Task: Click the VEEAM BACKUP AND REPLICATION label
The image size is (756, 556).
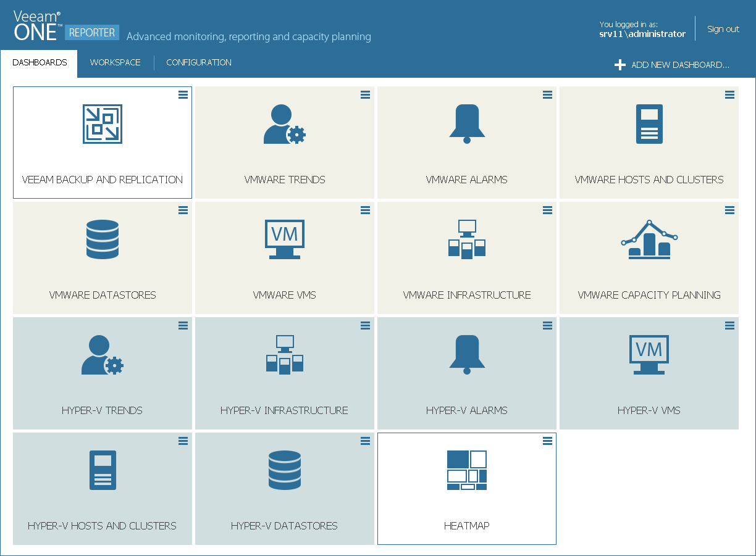Action: (x=103, y=180)
